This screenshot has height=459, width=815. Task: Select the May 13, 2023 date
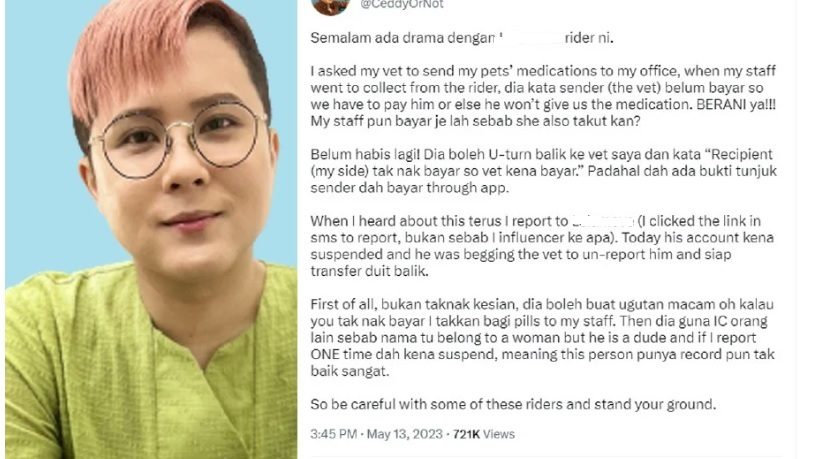pos(404,434)
